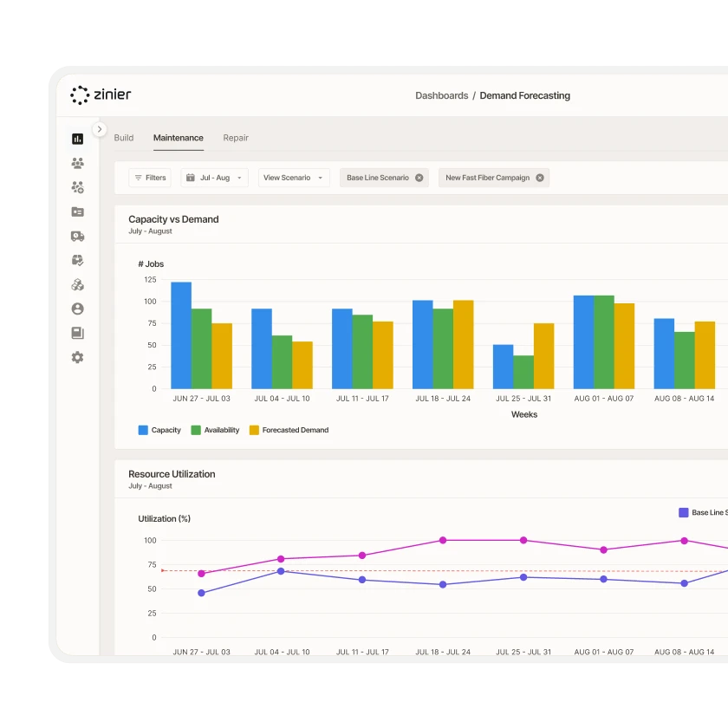Open the package checked sidebar icon
Screen dimensions: 728x728
click(x=77, y=261)
